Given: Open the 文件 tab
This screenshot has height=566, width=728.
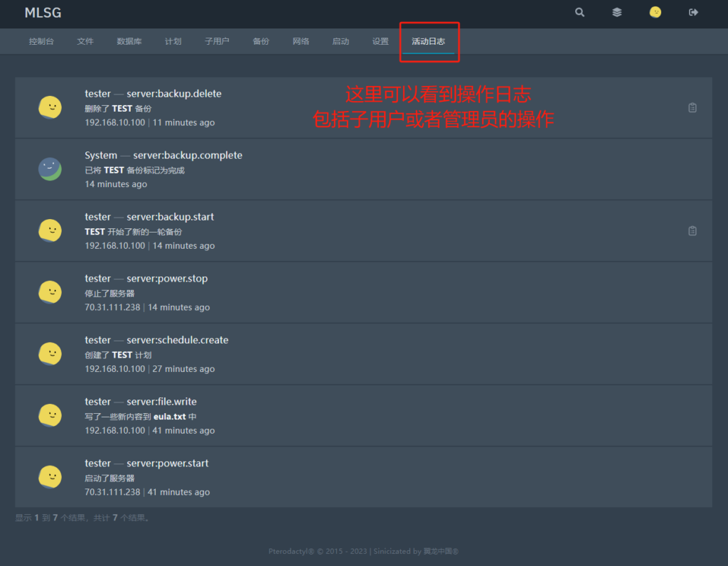Looking at the screenshot, I should point(85,41).
